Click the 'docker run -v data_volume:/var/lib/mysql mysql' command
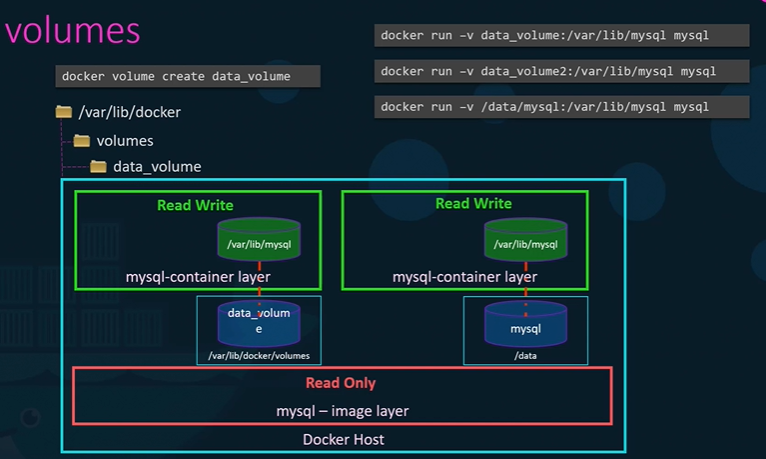 click(562, 35)
